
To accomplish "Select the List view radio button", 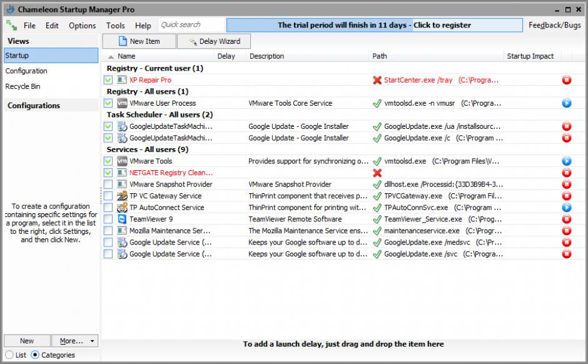I will tap(9, 355).
